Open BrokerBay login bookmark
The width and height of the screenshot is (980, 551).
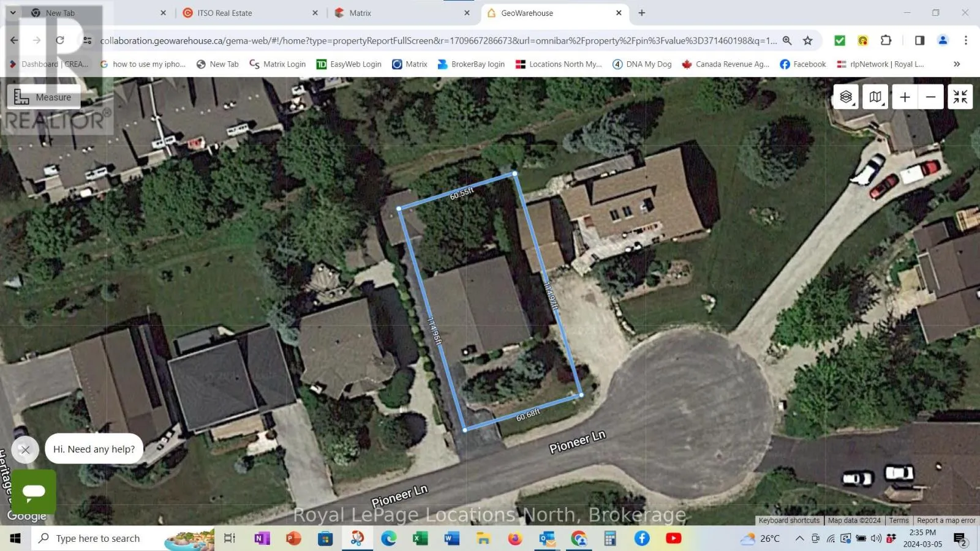coord(471,64)
